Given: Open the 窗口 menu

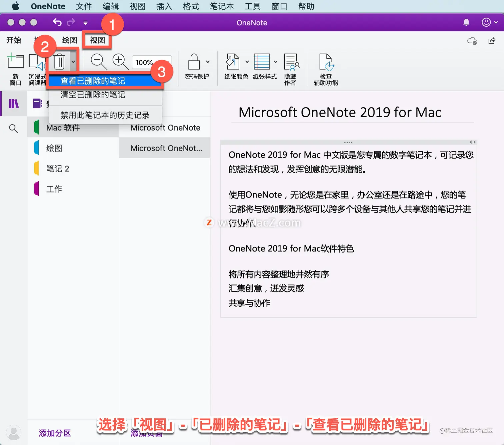Looking at the screenshot, I should click(279, 6).
